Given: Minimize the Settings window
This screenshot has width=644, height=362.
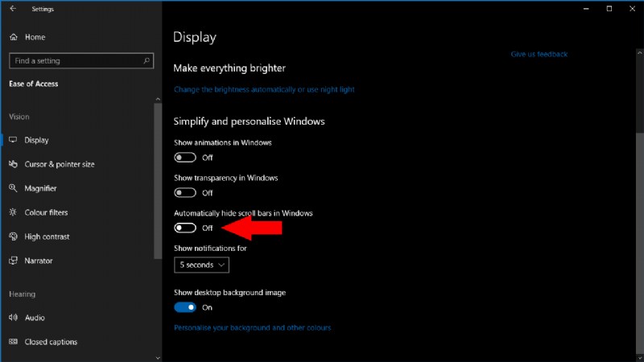Looking at the screenshot, I should pyautogui.click(x=586, y=9).
